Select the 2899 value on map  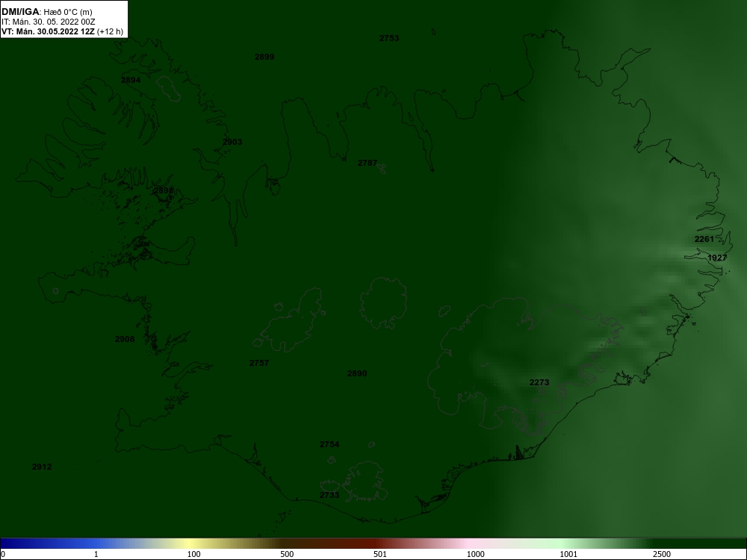[264, 57]
